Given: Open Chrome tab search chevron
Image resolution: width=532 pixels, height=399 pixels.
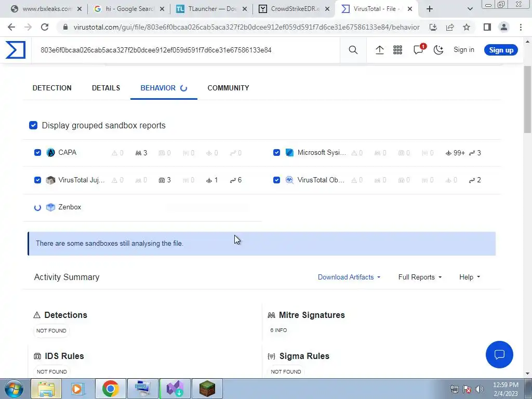Looking at the screenshot, I should point(470,9).
